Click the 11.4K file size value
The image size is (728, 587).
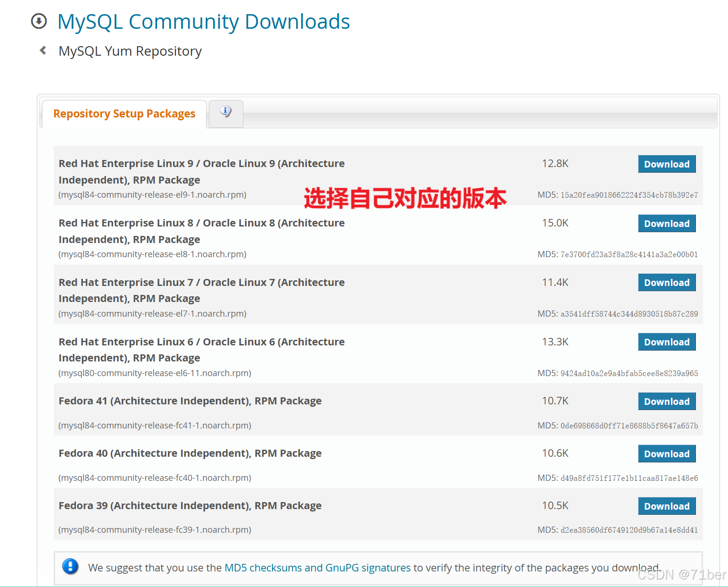pyautogui.click(x=555, y=283)
